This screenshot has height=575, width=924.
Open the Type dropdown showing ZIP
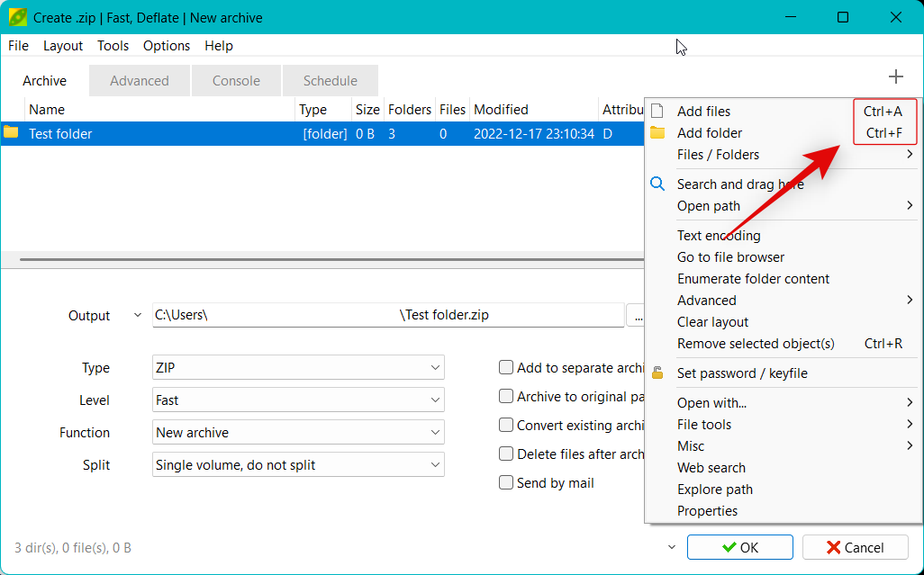298,368
